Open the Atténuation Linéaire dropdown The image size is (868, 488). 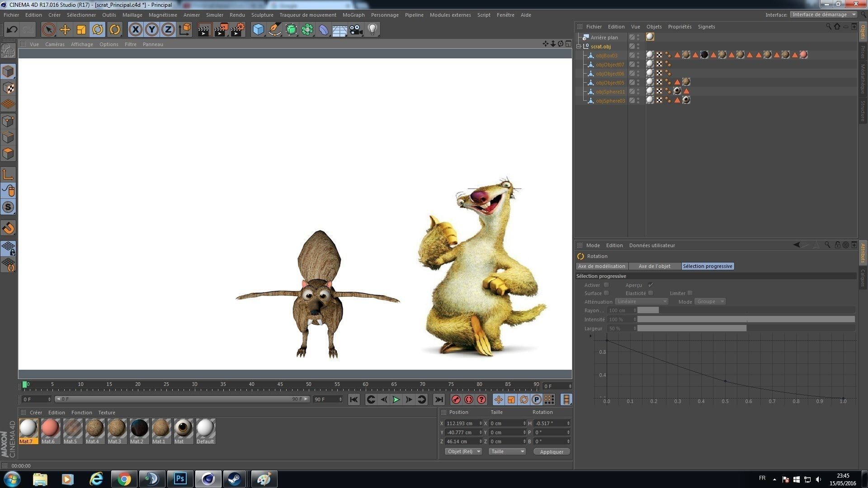(642, 301)
